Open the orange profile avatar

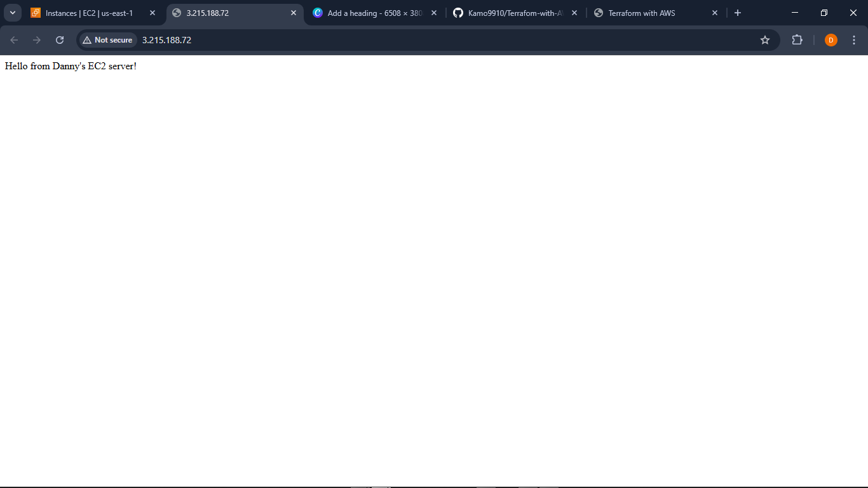coord(831,40)
